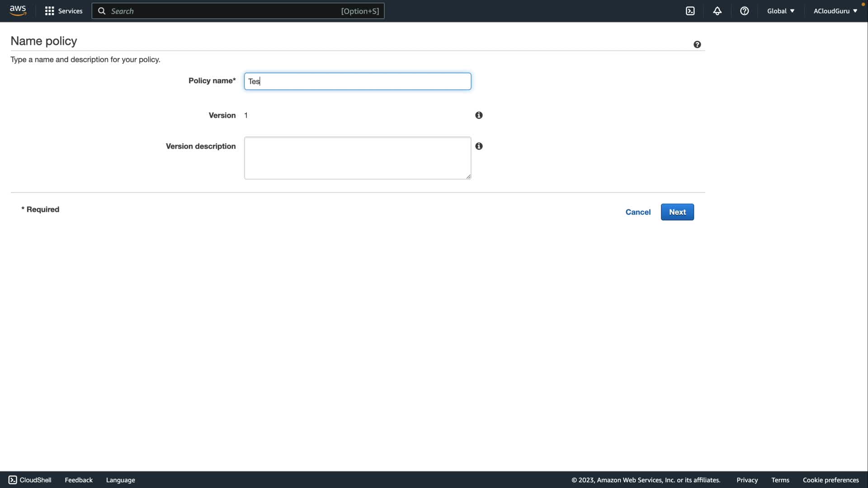Click the Next button
The image size is (868, 488).
tap(677, 212)
